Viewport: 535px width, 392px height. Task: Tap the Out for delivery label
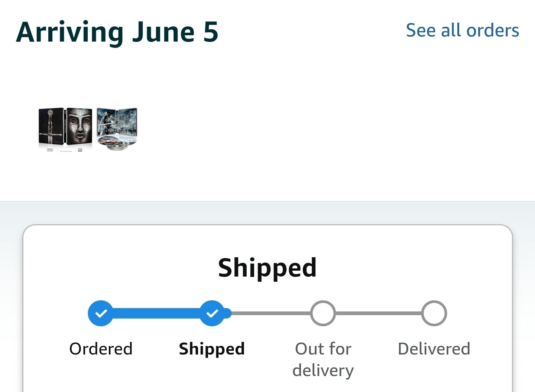pyautogui.click(x=323, y=359)
